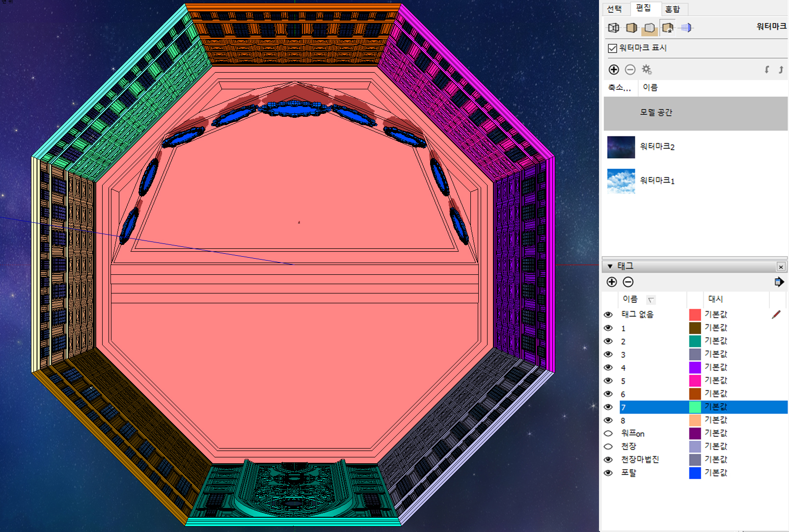The height and width of the screenshot is (532, 789).
Task: Collapse the 태그 panel triangle
Action: [x=610, y=266]
